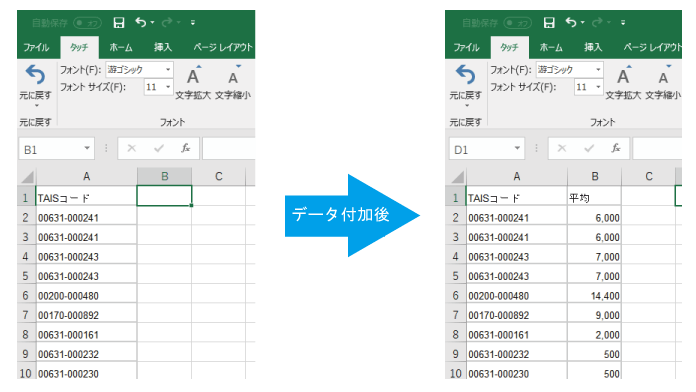Open 挿入 tab in right window
The width and height of the screenshot is (696, 392).
(x=593, y=47)
